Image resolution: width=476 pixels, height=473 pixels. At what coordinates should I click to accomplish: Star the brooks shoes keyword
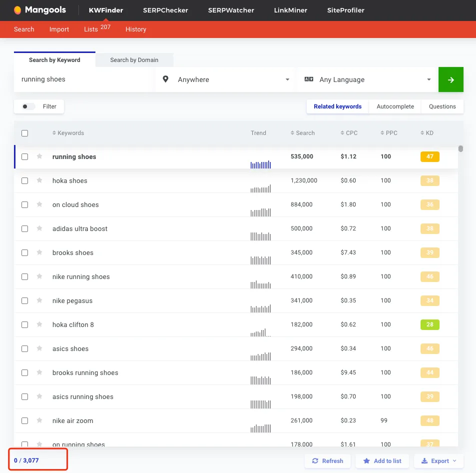coord(39,252)
